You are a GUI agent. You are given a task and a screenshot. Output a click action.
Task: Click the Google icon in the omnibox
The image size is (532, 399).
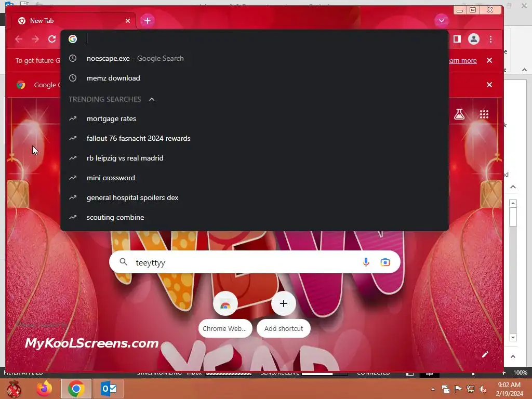coord(73,39)
